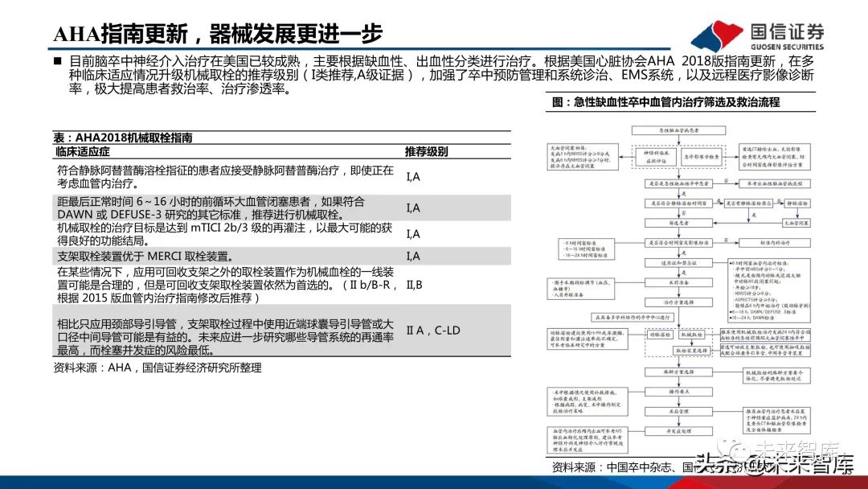
Task: Click the note box starting '首选CT排除出血'
Action: [775, 157]
